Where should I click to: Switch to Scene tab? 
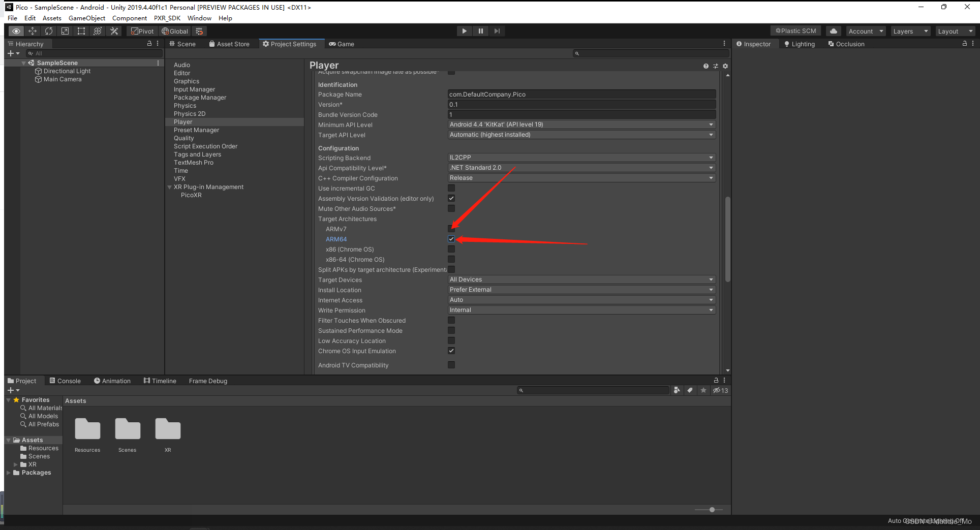(182, 44)
